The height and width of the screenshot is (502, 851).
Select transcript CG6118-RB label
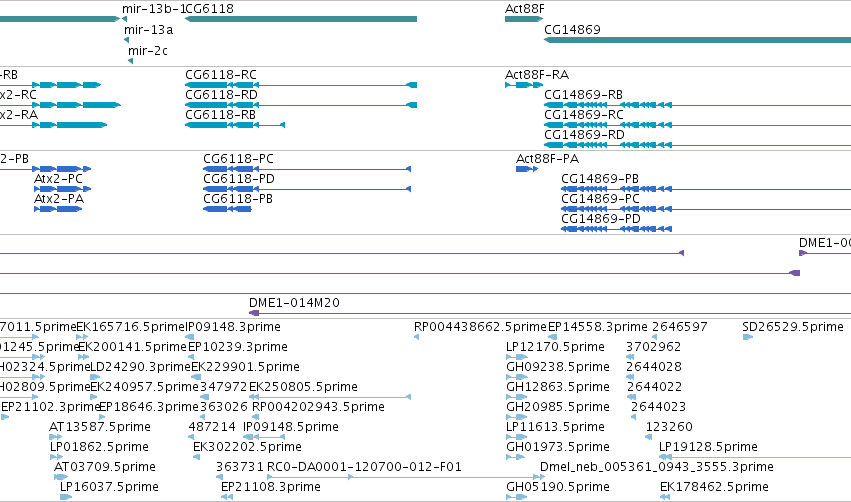point(220,115)
